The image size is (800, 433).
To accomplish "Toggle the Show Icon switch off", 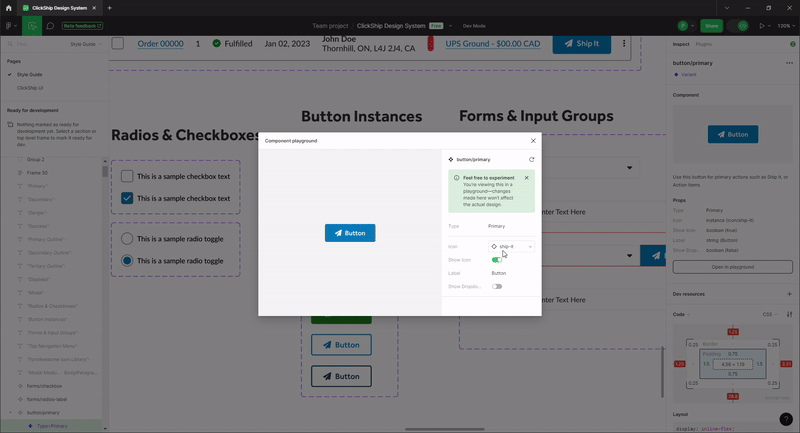I will (x=496, y=260).
